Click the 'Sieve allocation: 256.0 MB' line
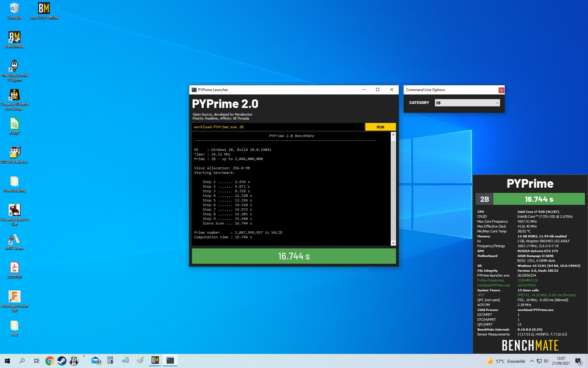Screen dimensions: 588x368 click(x=222, y=168)
